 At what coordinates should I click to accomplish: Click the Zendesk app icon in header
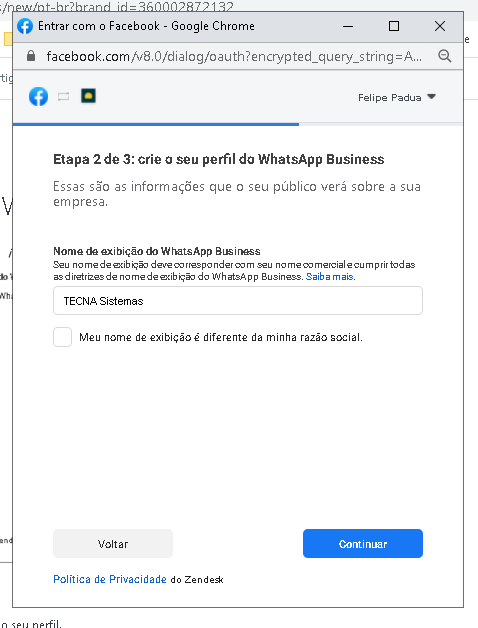pyautogui.click(x=88, y=96)
